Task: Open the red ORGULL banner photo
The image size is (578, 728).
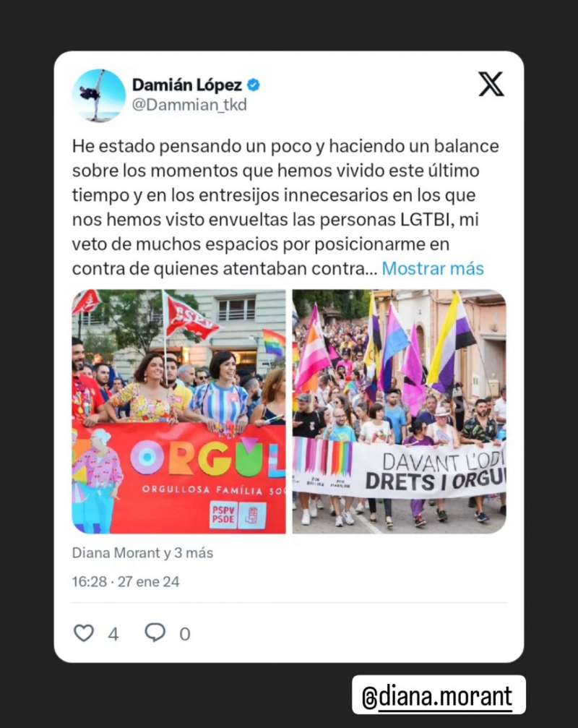Action: click(178, 411)
